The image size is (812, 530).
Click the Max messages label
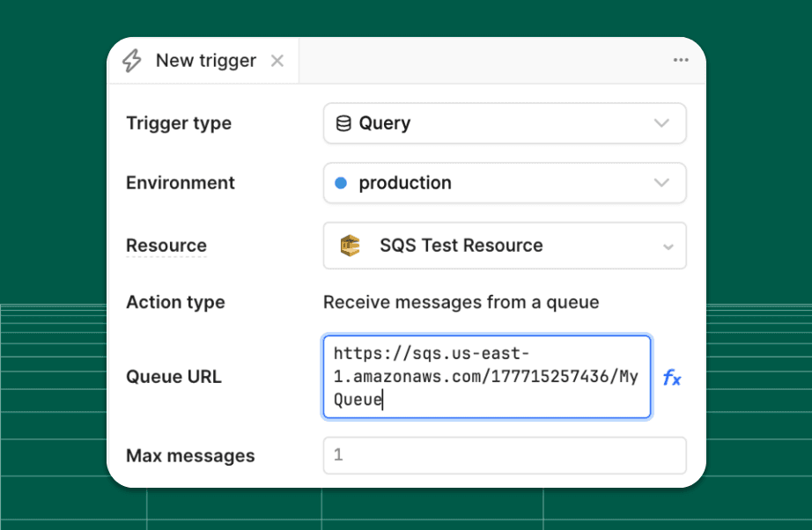pos(190,456)
